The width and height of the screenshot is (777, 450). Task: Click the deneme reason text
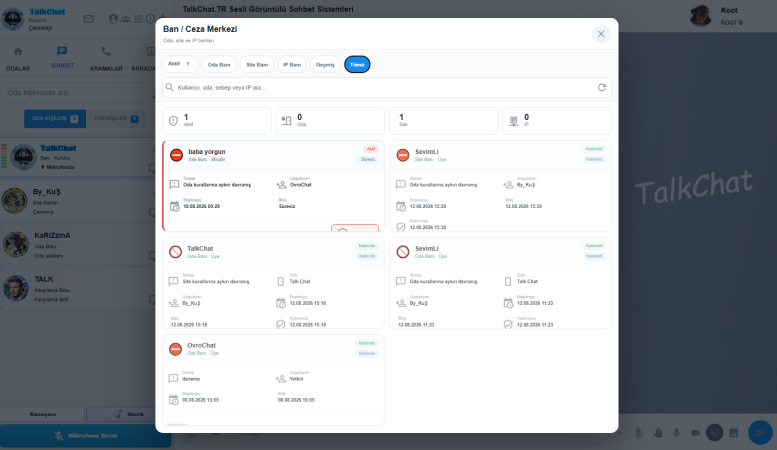click(x=191, y=379)
